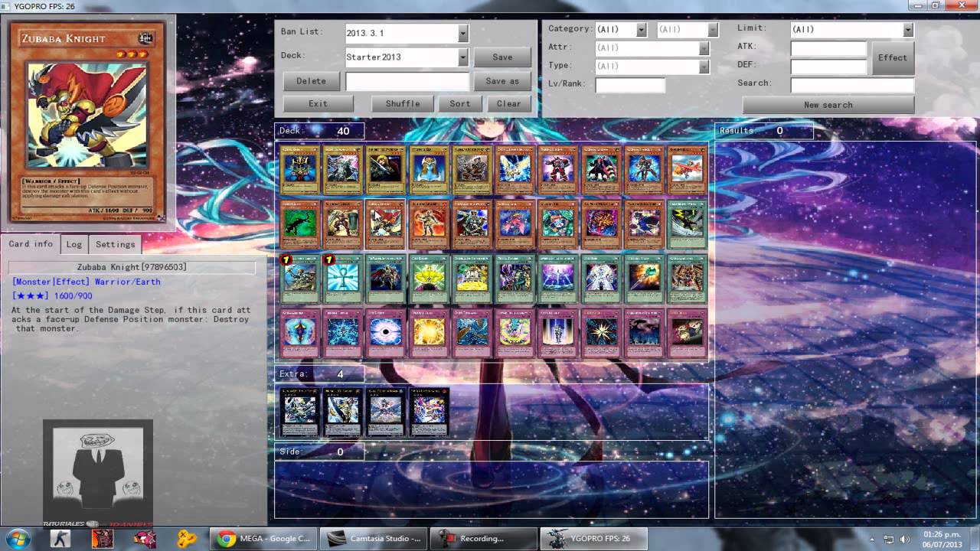
Task: Sort the deck cards
Action: coord(460,103)
